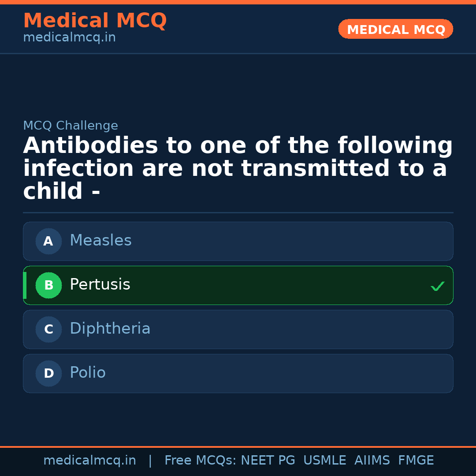
Task: Click the question text about antibodies
Action: (238, 168)
